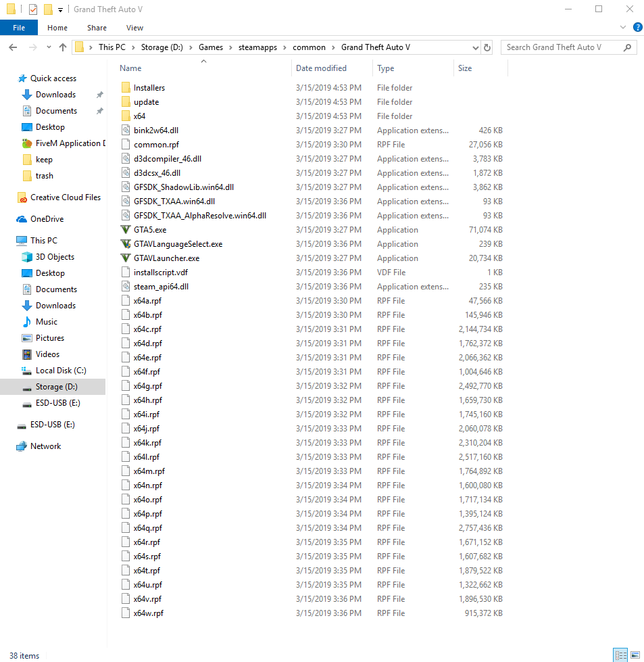Viewport: 644px width, 662px height.
Task: Open FiveM Application Data in Quick access
Action: pos(70,143)
